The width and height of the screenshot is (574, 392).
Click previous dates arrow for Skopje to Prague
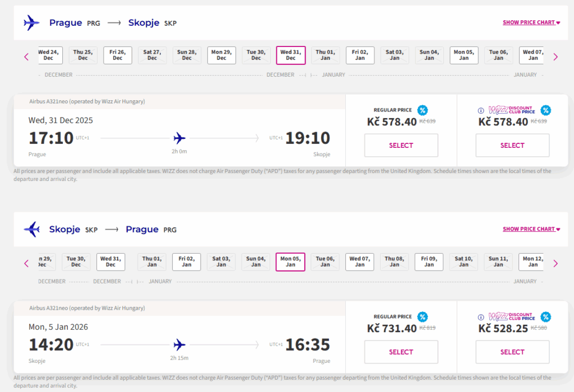tap(26, 263)
